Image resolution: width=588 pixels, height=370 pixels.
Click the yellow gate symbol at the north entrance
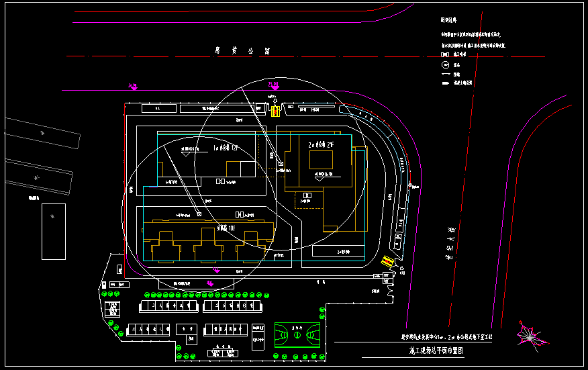[x=275, y=111]
